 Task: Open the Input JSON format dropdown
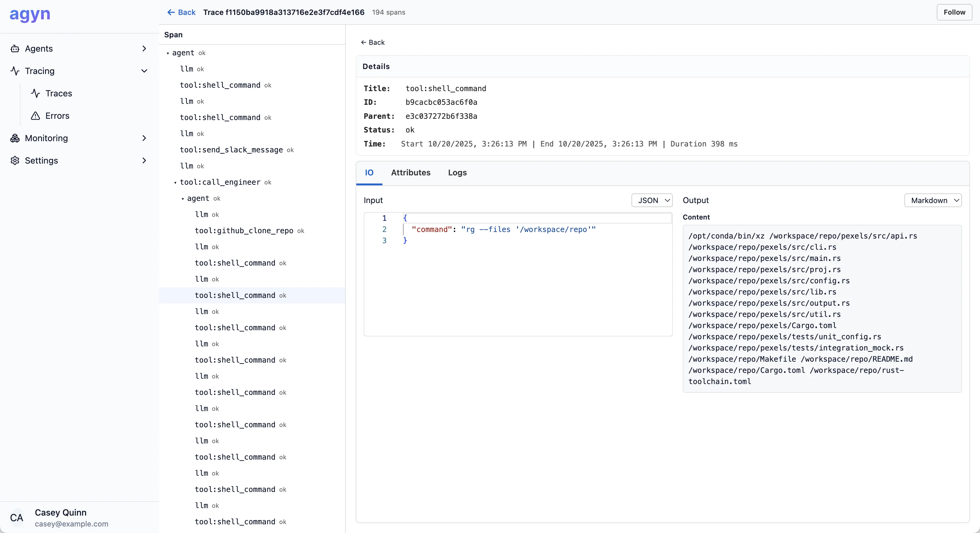652,201
